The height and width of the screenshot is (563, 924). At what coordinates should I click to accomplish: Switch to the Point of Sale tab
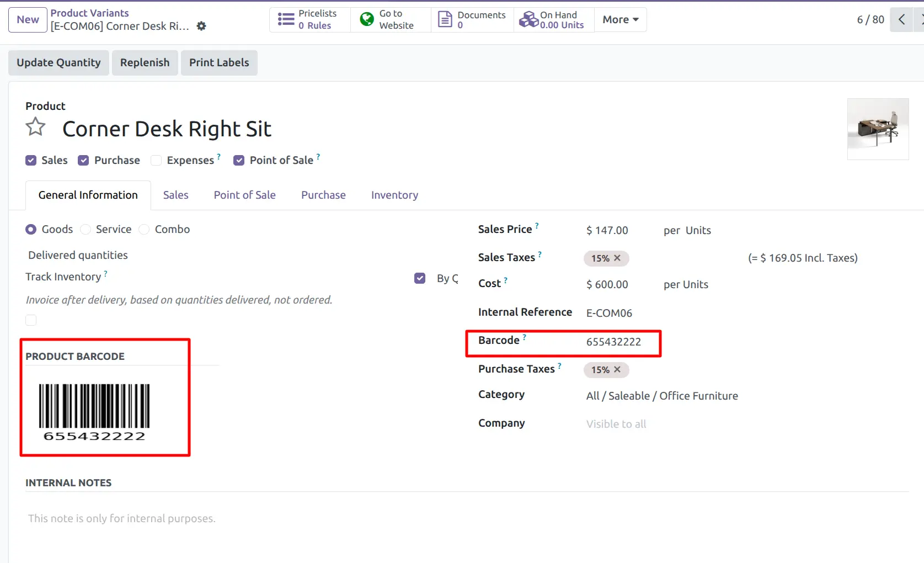click(245, 195)
